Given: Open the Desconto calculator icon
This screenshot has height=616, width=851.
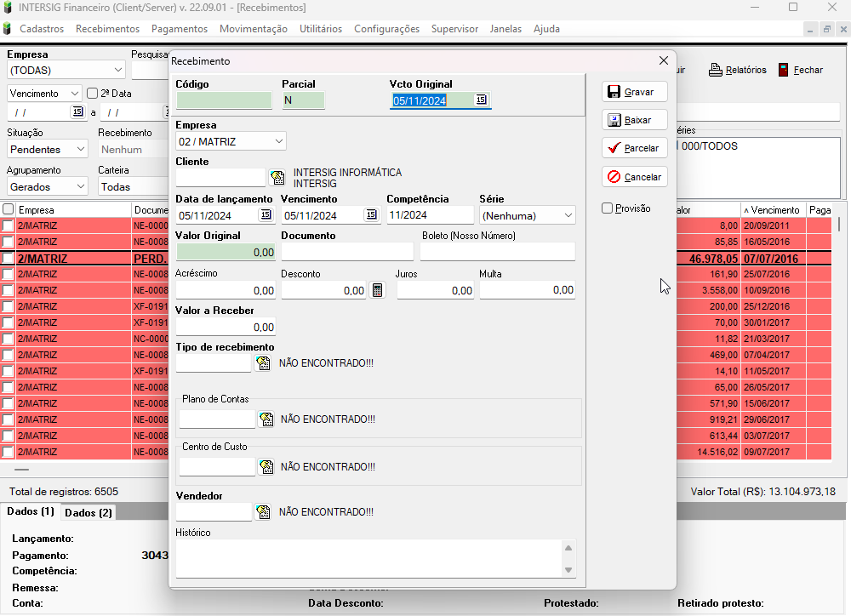Looking at the screenshot, I should coord(377,290).
